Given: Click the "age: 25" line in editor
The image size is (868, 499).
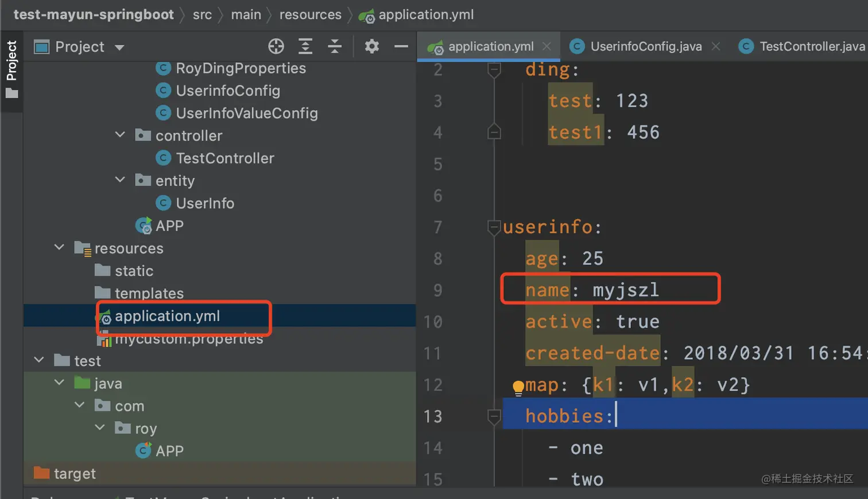Looking at the screenshot, I should click(564, 259).
